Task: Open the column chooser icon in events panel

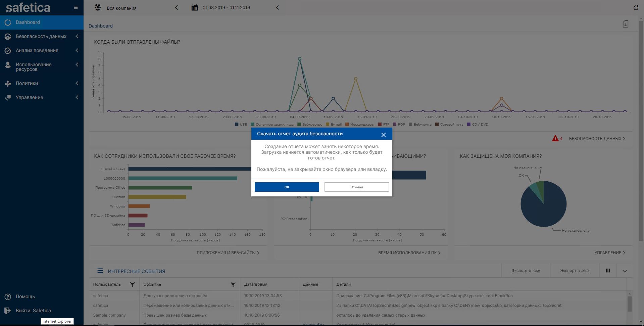Action: (608, 271)
